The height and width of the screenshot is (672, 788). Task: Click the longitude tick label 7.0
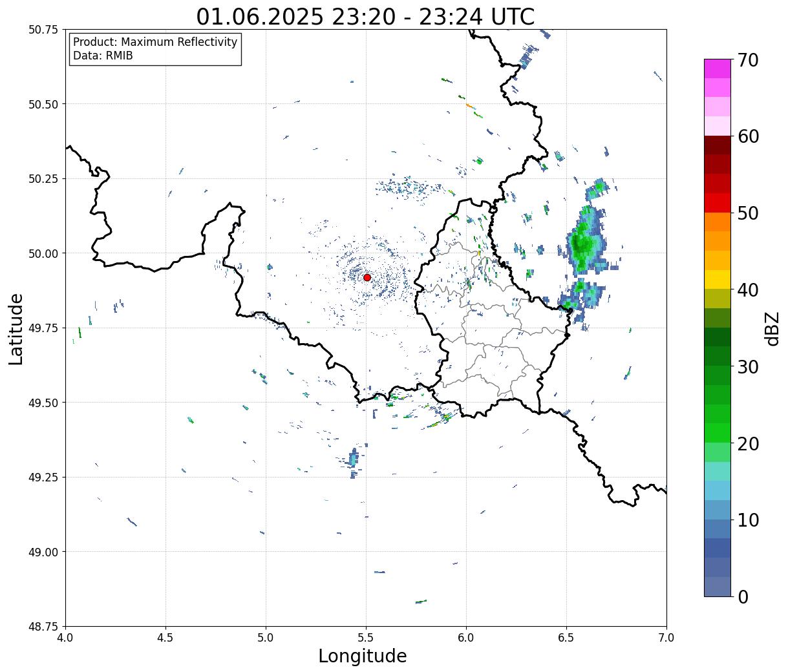coord(666,638)
